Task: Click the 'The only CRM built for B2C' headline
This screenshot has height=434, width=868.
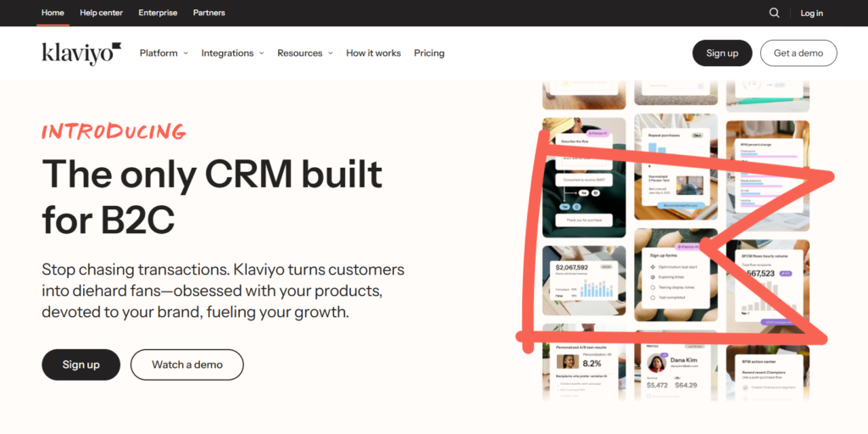Action: click(x=212, y=197)
